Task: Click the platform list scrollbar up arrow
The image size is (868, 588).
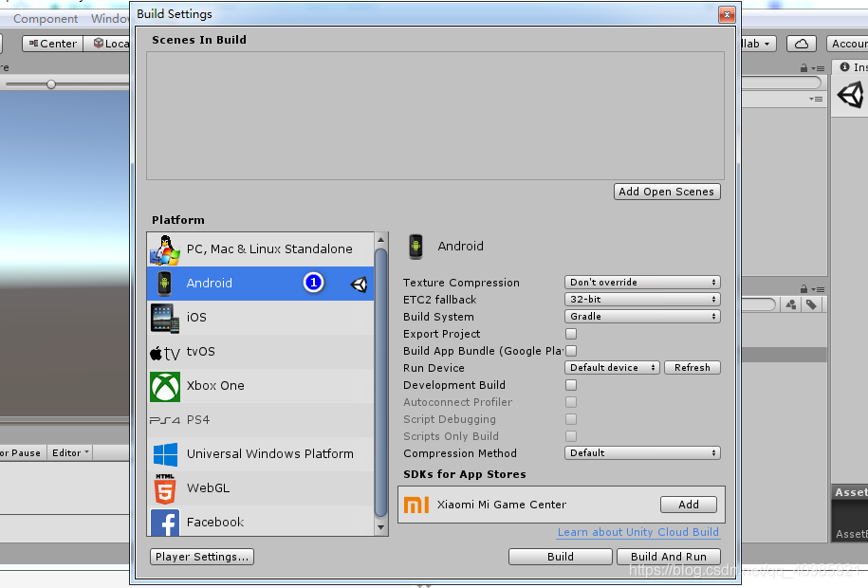Action: click(380, 239)
